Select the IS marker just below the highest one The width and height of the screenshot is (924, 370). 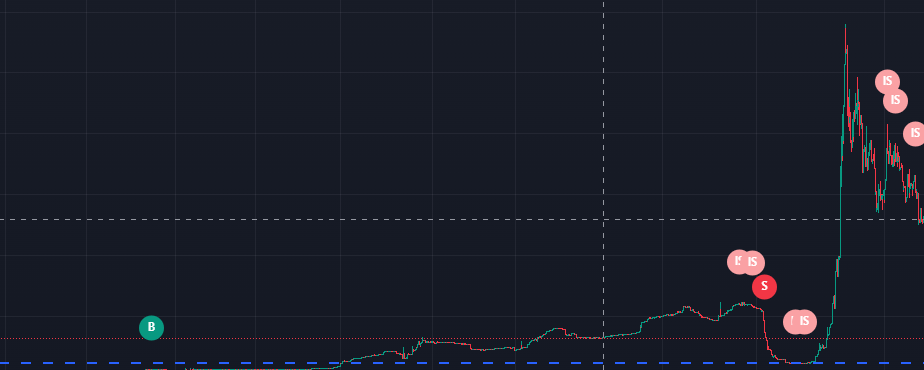tap(895, 101)
